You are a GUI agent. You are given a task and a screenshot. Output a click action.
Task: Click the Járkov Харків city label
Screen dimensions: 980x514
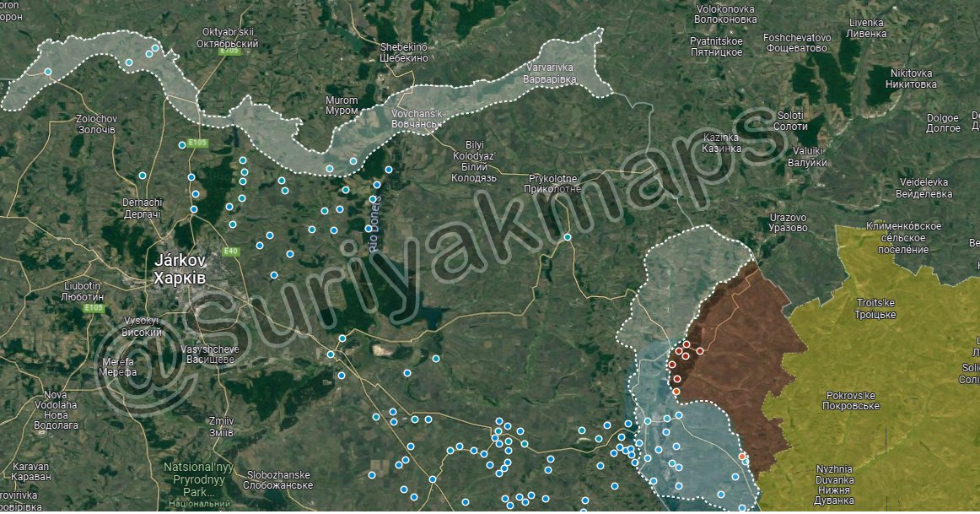pos(180,269)
